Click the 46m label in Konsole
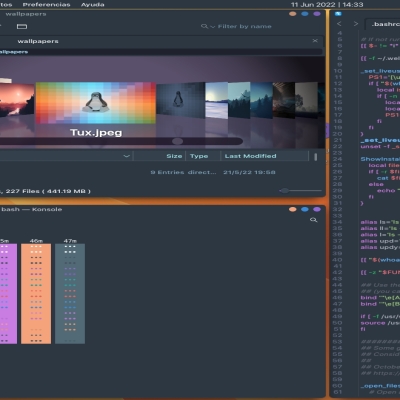 pos(36,241)
